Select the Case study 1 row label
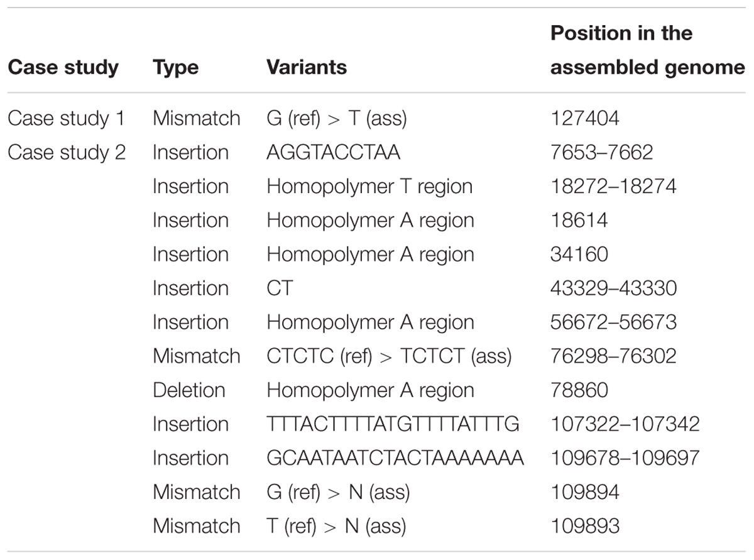The height and width of the screenshot is (560, 754). (x=66, y=118)
